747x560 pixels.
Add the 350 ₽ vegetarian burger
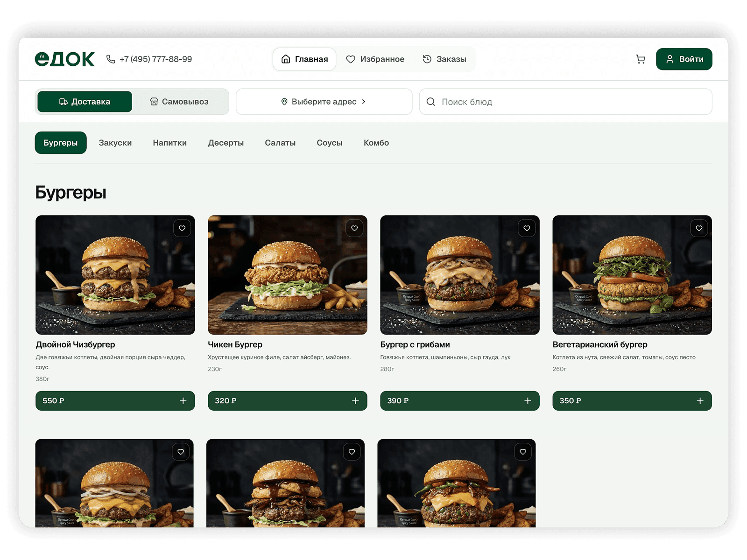point(632,401)
